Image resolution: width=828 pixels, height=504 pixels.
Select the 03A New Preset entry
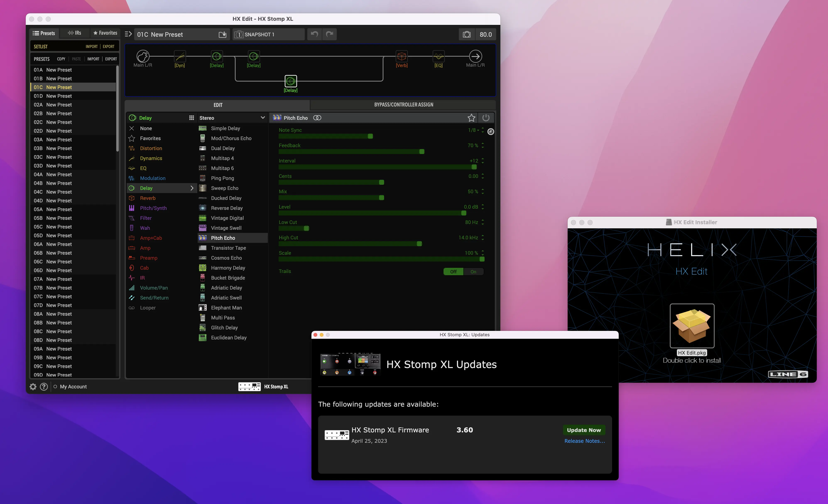click(59, 139)
